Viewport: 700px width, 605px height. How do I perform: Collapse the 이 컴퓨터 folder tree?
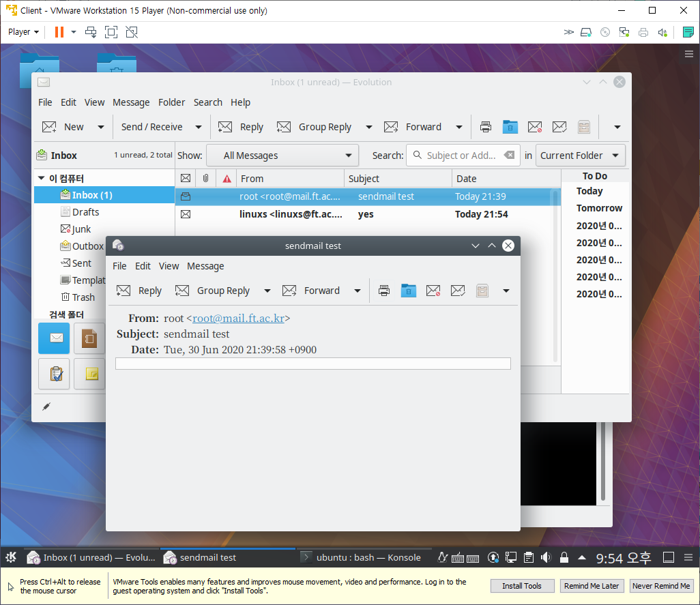pos(42,178)
